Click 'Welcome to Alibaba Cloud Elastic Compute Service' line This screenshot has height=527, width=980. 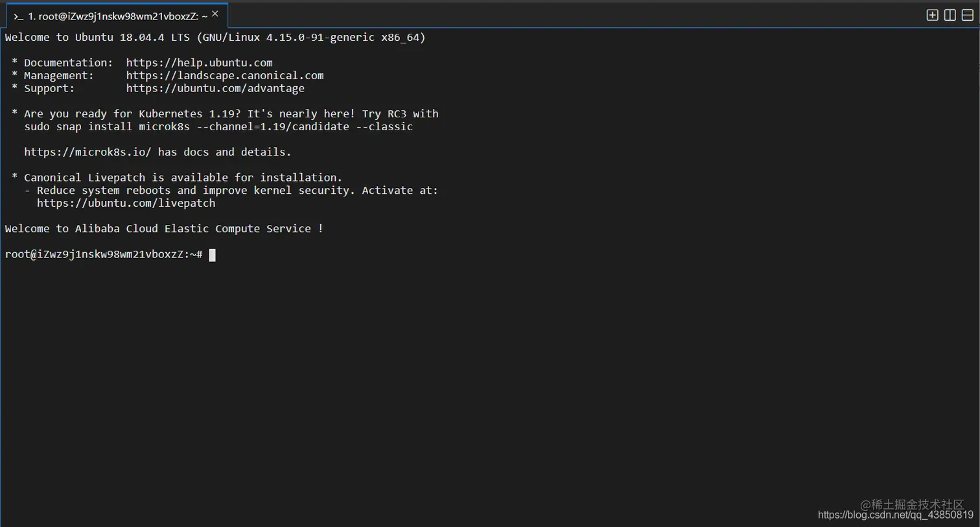pyautogui.click(x=164, y=228)
